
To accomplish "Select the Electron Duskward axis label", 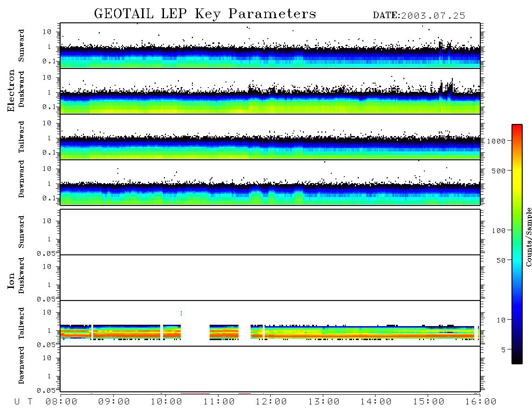I will pos(21,89).
